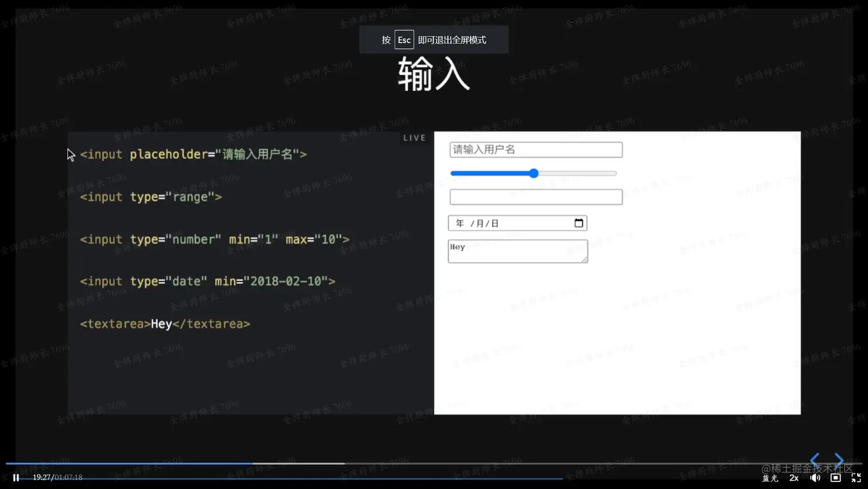The height and width of the screenshot is (489, 868).
Task: Click the Esc key hint label
Action: [x=404, y=40]
